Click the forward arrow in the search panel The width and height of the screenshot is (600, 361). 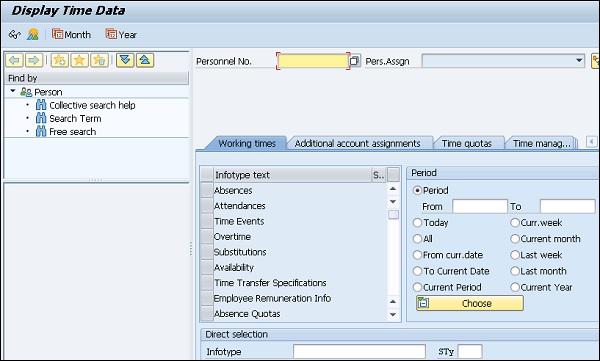34,60
